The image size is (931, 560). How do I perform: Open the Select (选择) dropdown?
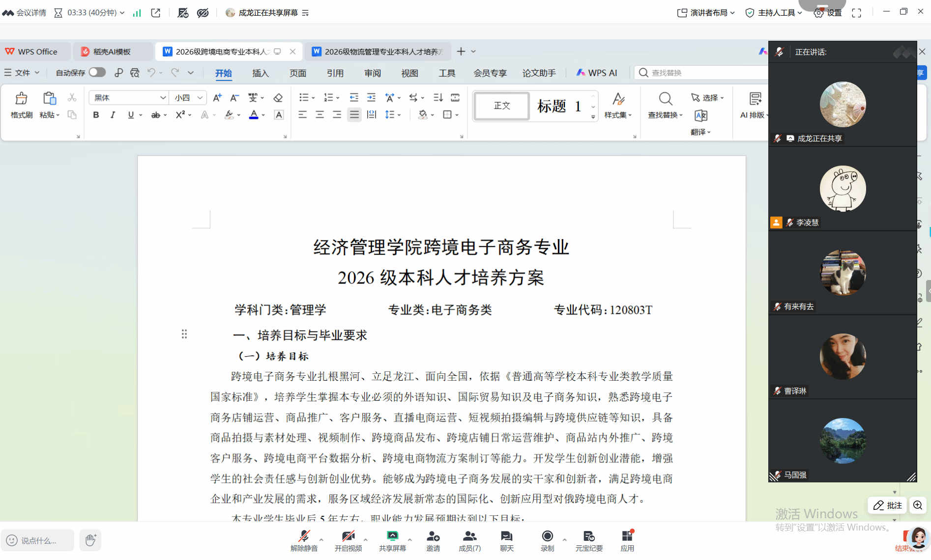coord(708,98)
